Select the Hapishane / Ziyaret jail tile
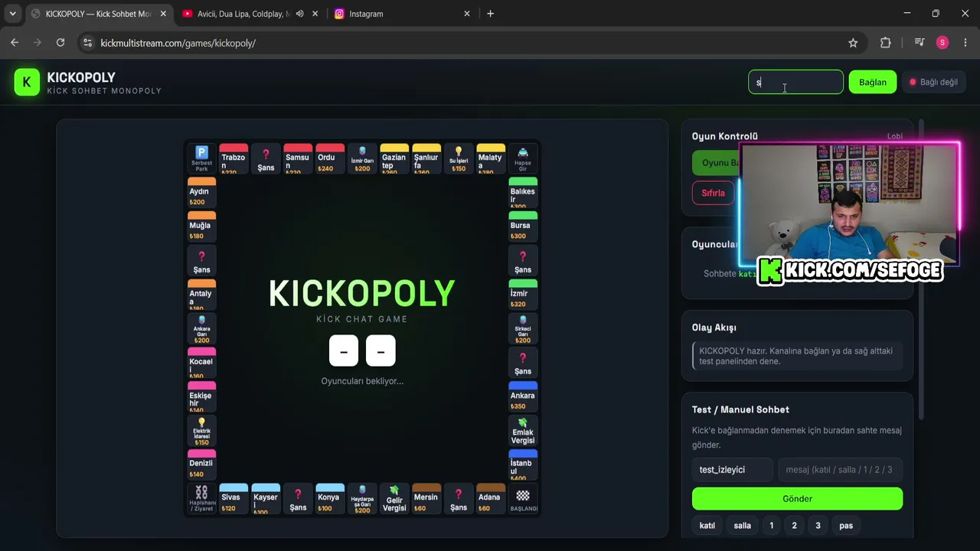The image size is (980, 551). 201,498
